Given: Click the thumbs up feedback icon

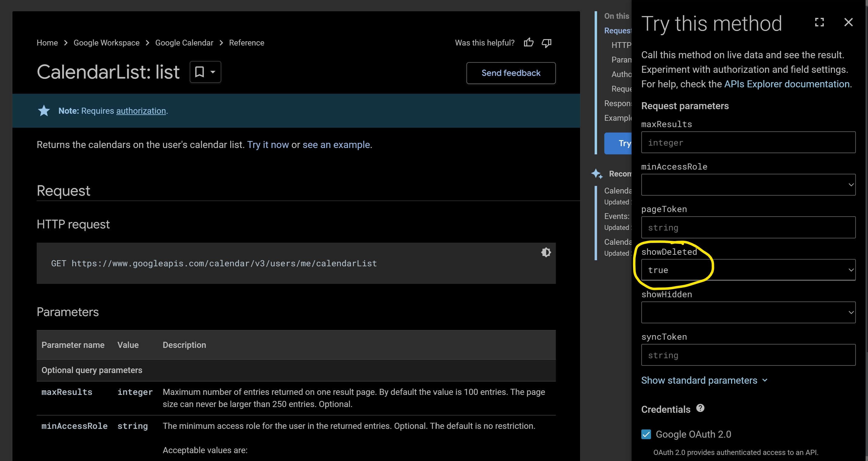Looking at the screenshot, I should tap(528, 42).
